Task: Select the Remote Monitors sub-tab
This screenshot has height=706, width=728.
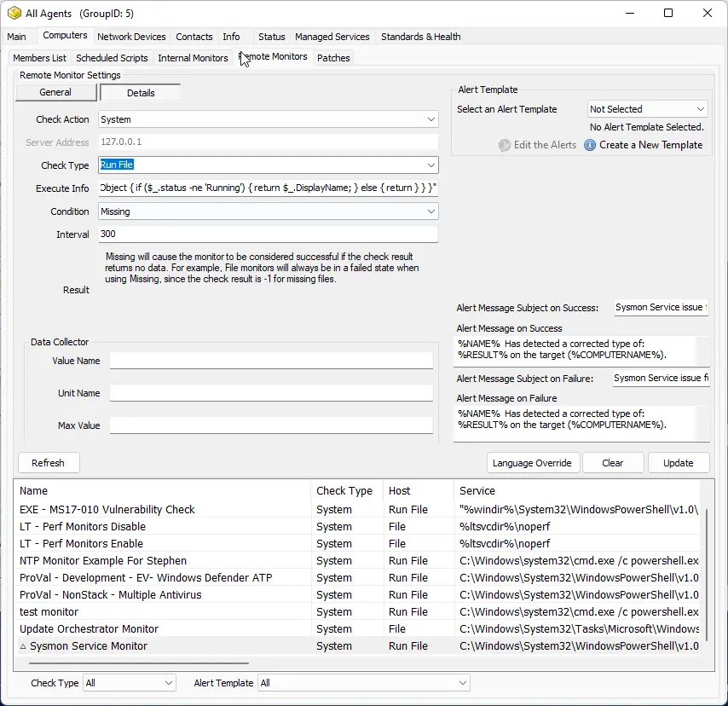Action: [x=274, y=56]
